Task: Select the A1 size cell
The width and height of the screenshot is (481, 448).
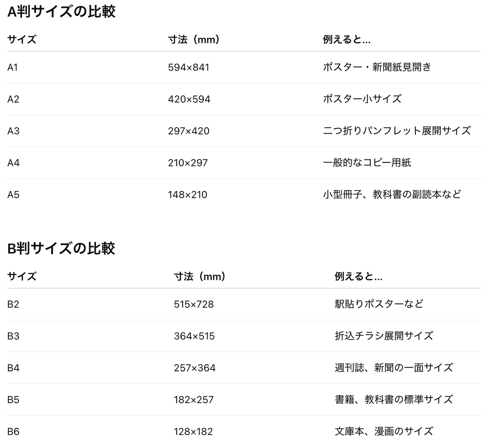Action: [x=12, y=67]
